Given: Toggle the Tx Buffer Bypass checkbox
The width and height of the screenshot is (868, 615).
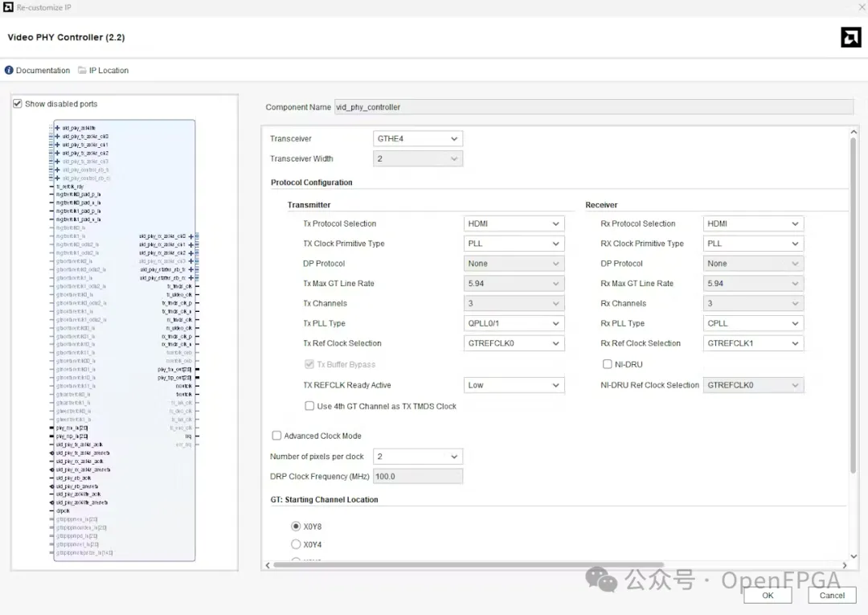Looking at the screenshot, I should tap(309, 364).
